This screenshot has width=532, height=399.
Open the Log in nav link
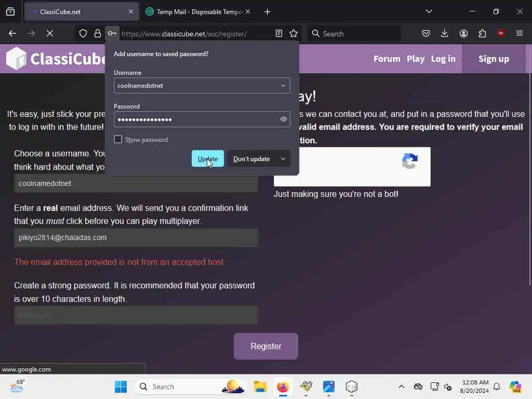point(443,59)
